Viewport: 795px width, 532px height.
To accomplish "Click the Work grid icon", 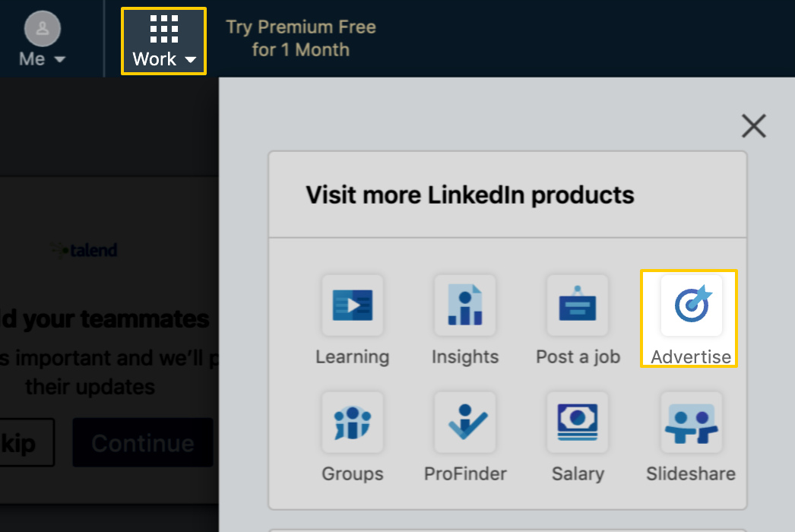I will 163,29.
